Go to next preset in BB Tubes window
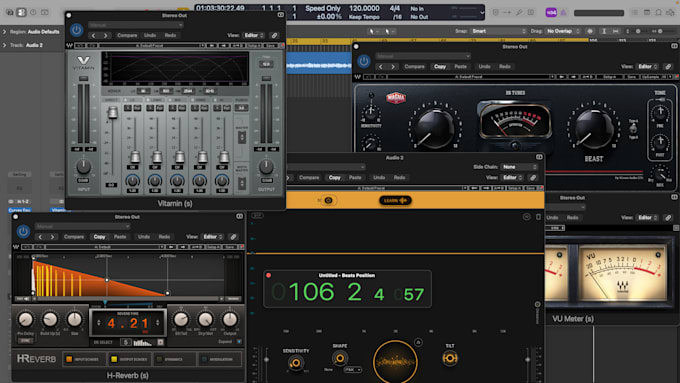The image size is (680, 383). coord(393,66)
